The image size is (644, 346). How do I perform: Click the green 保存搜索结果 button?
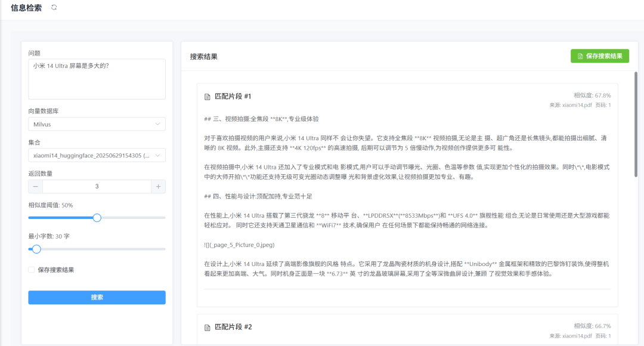tap(600, 56)
